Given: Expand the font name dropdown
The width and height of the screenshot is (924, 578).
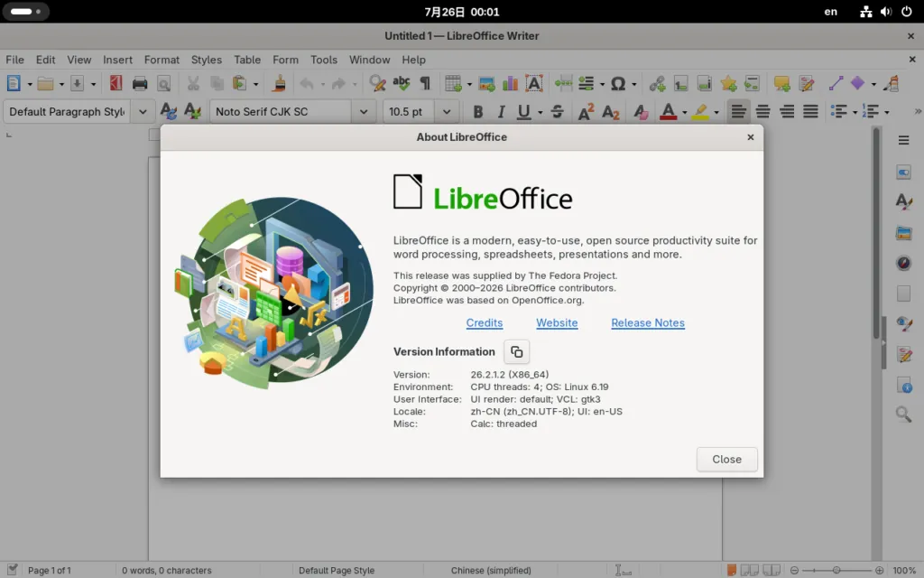Looking at the screenshot, I should click(x=364, y=111).
